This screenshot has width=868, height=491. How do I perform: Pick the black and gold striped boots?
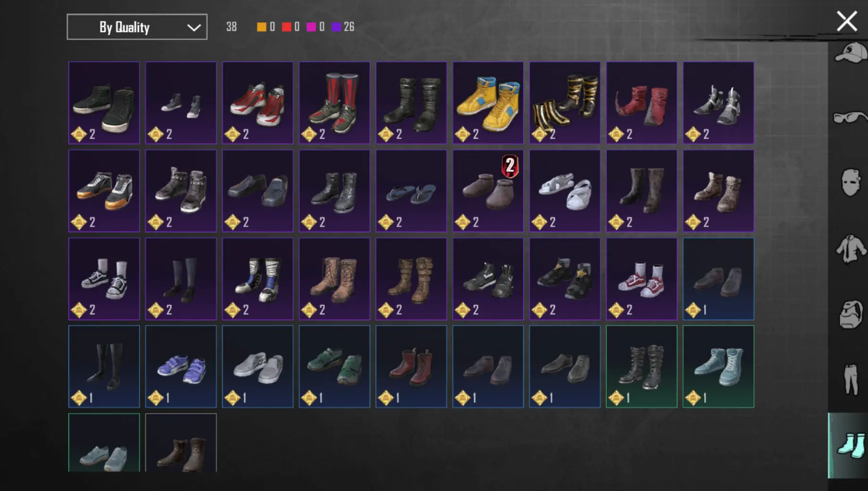565,102
